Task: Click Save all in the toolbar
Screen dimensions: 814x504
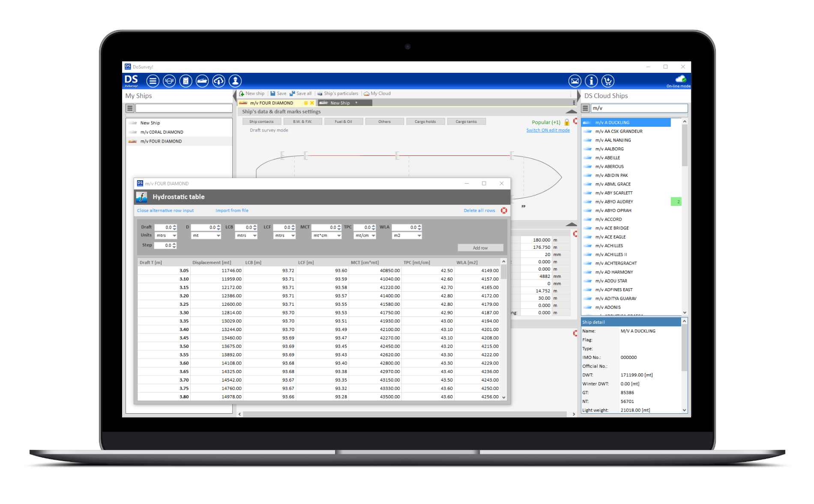Action: tap(301, 93)
